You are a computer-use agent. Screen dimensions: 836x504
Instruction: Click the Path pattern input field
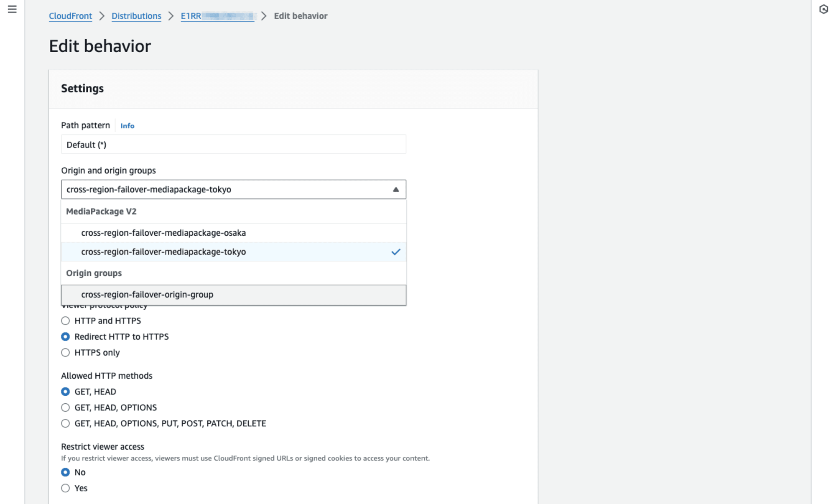234,144
